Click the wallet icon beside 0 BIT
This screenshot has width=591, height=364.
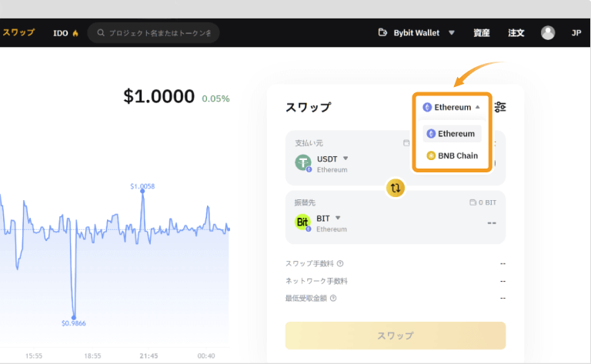point(472,202)
